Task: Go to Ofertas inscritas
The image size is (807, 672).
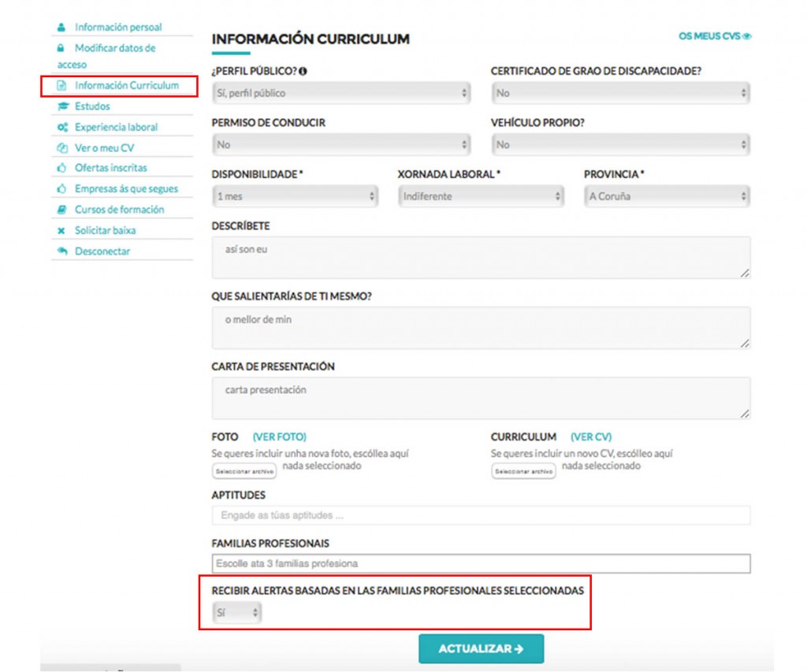Action: click(x=111, y=168)
